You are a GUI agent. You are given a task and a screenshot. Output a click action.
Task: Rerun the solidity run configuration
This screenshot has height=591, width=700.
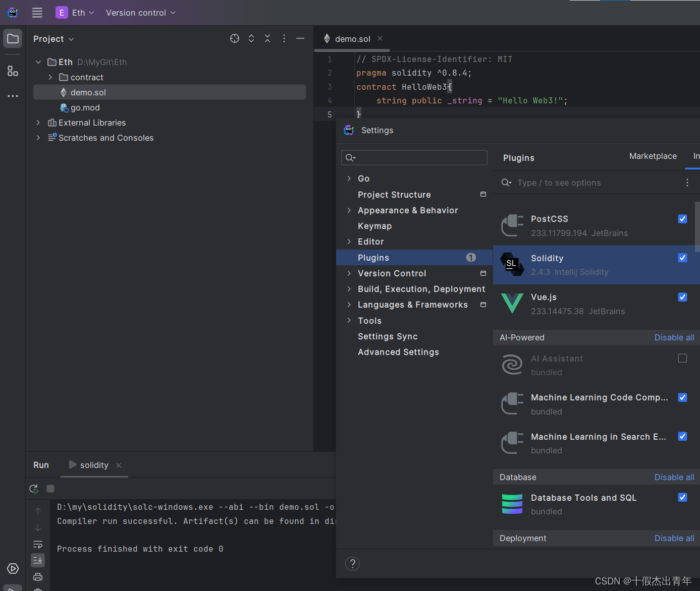tap(34, 489)
